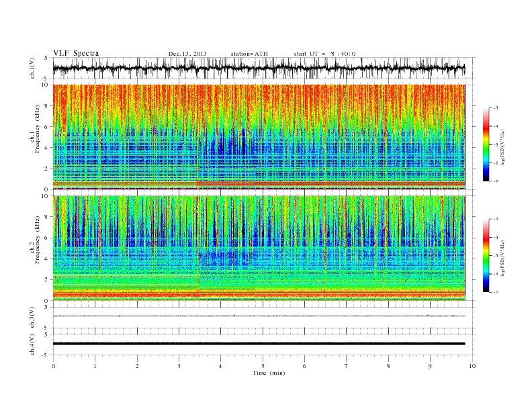Click the "VLF Spectra" plot title

click(76, 53)
